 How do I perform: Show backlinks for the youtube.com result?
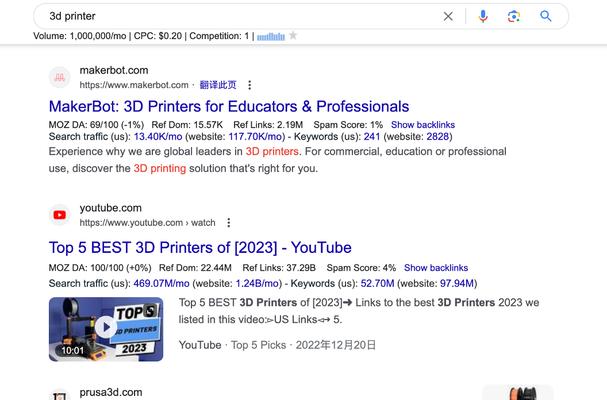[x=436, y=268]
